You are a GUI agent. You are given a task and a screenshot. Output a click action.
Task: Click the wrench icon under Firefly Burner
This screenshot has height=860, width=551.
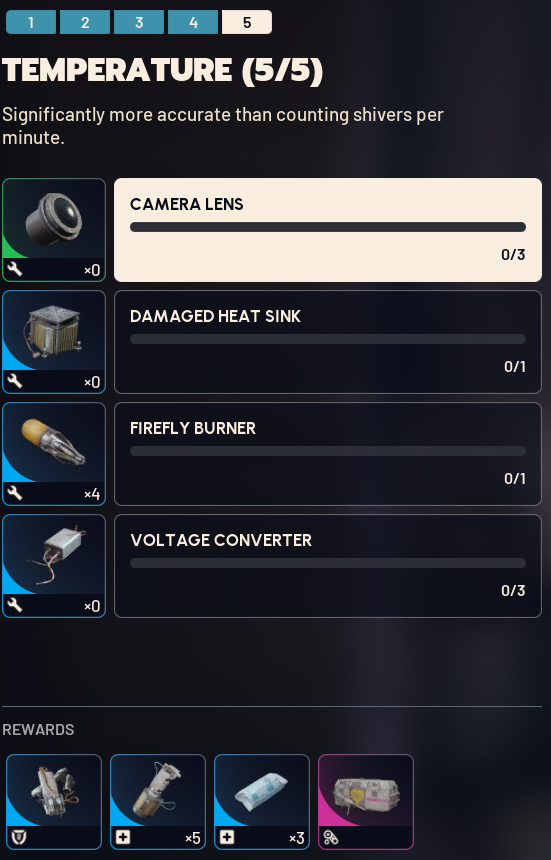pos(15,493)
